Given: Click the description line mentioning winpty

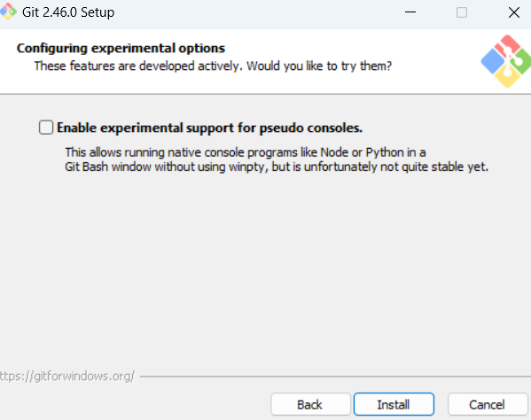Looking at the screenshot, I should [x=277, y=167].
